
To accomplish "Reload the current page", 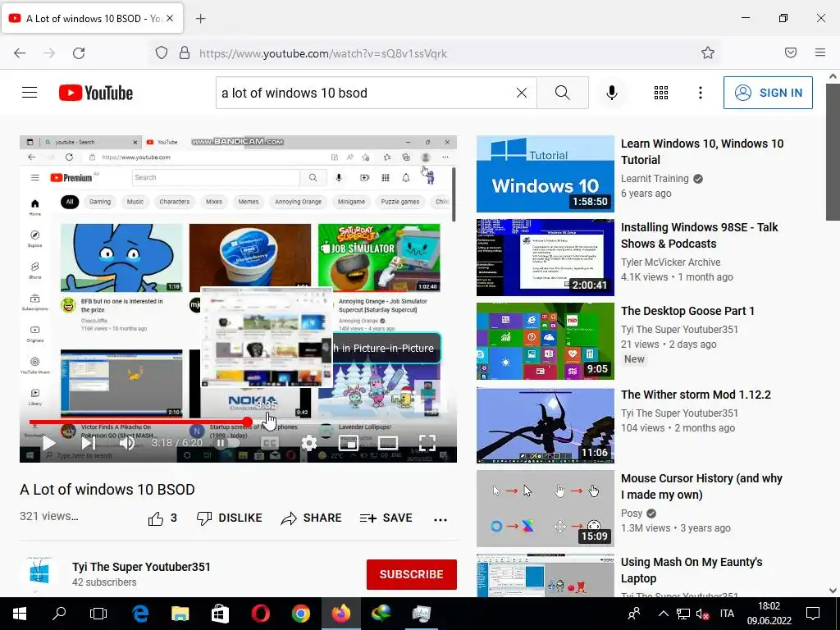I will point(79,53).
